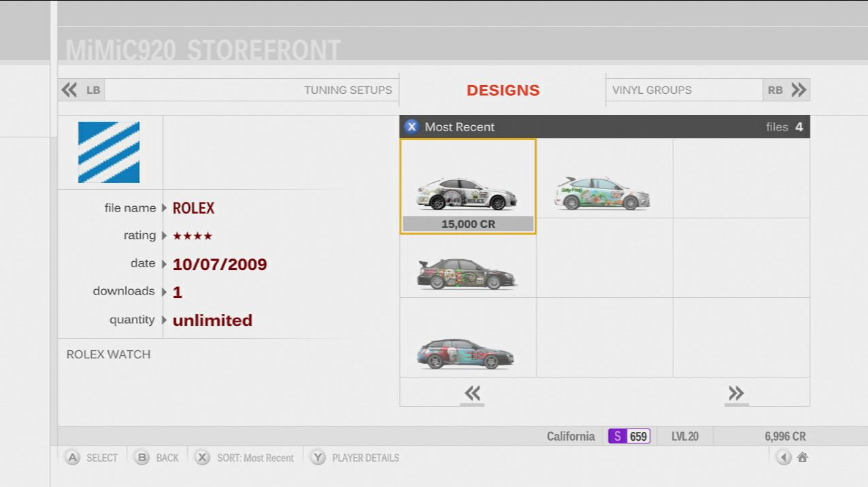Click the 15,000 CR price label

(468, 224)
